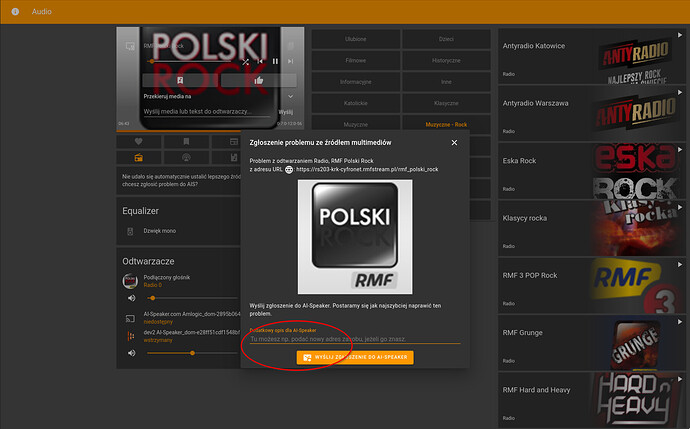The image size is (690, 429).
Task: Play RMF 3 POP Rock using arrow icon
Action: point(680,264)
